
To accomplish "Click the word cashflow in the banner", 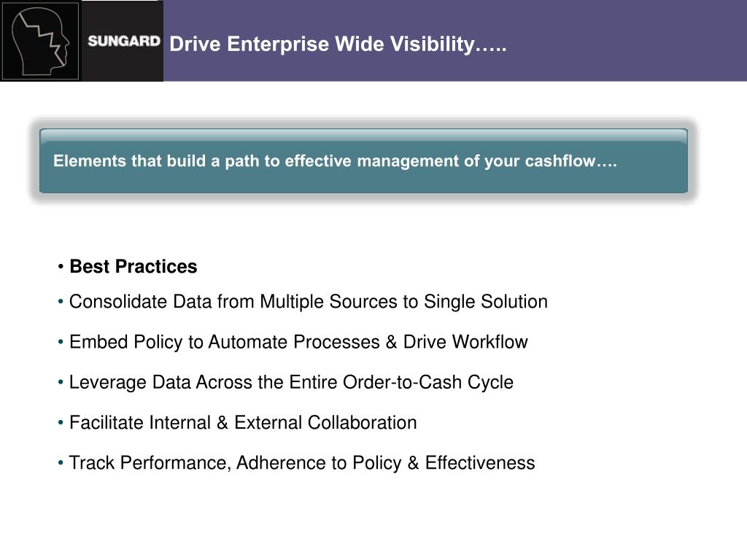I will pyautogui.click(x=560, y=161).
